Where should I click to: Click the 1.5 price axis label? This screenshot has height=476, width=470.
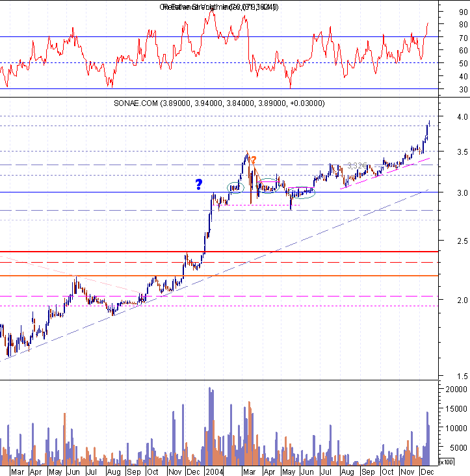pyautogui.click(x=462, y=377)
